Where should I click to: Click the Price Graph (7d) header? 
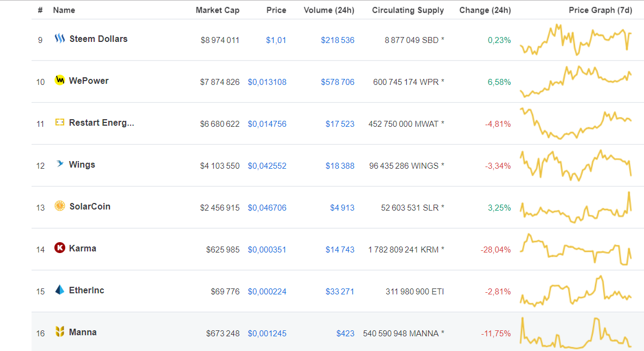(600, 10)
